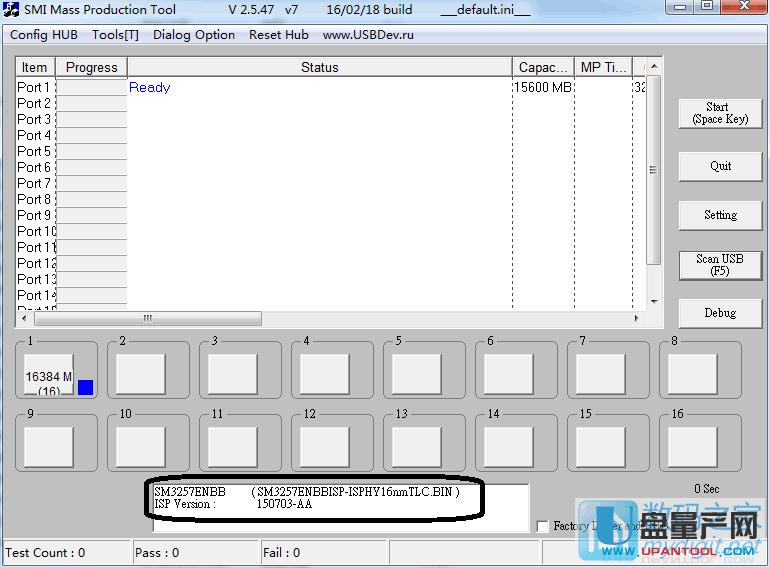This screenshot has width=770, height=568.
Task: Click the scroll down arrow of port list
Action: coord(654,301)
